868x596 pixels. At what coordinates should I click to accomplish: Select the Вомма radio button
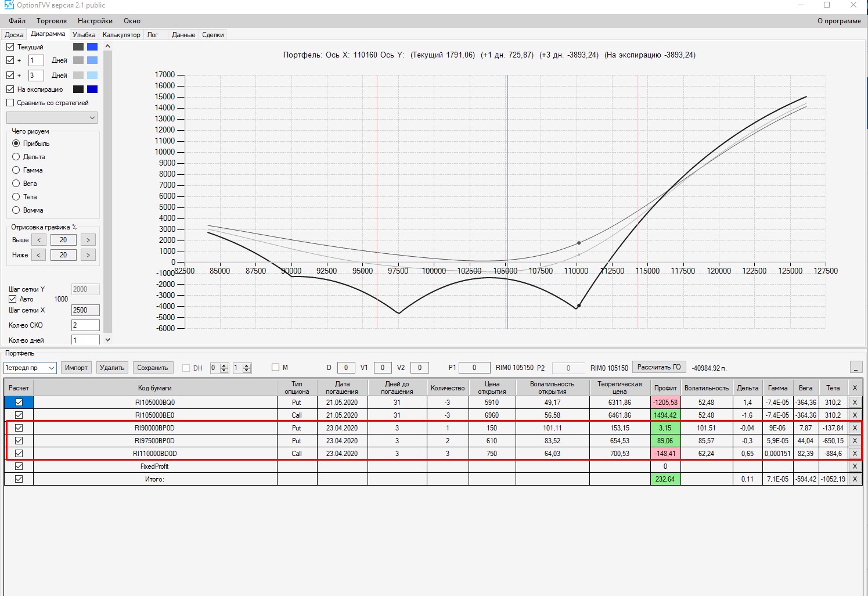[16, 210]
